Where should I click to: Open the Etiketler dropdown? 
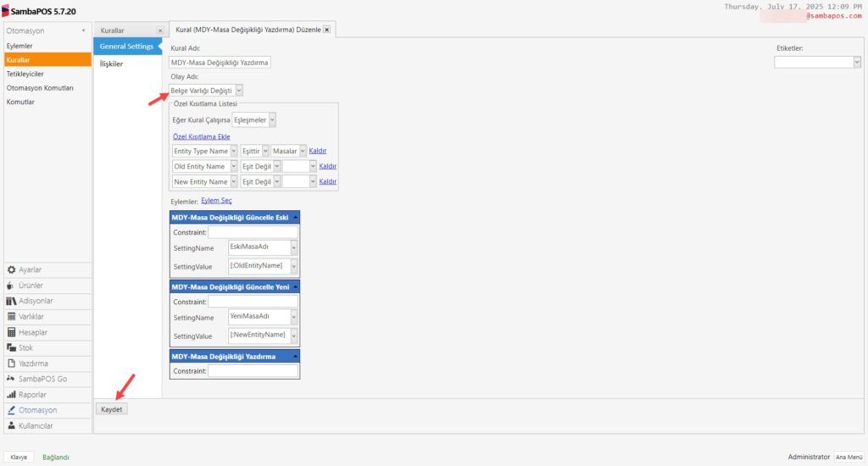tap(857, 63)
